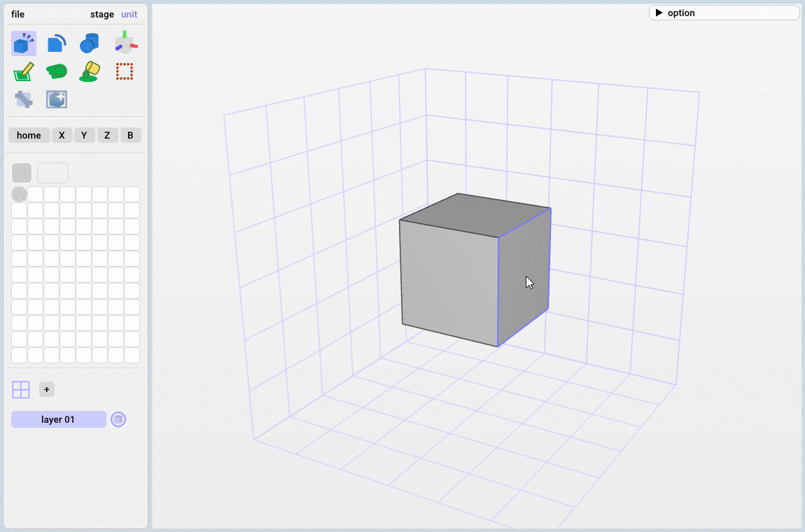Screen dimensions: 805x532
Task: Reset the view with home button
Action: coord(29,136)
